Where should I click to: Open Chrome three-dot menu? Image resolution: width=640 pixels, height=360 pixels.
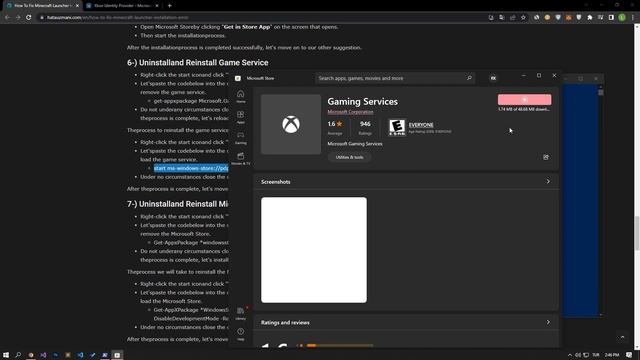click(633, 18)
